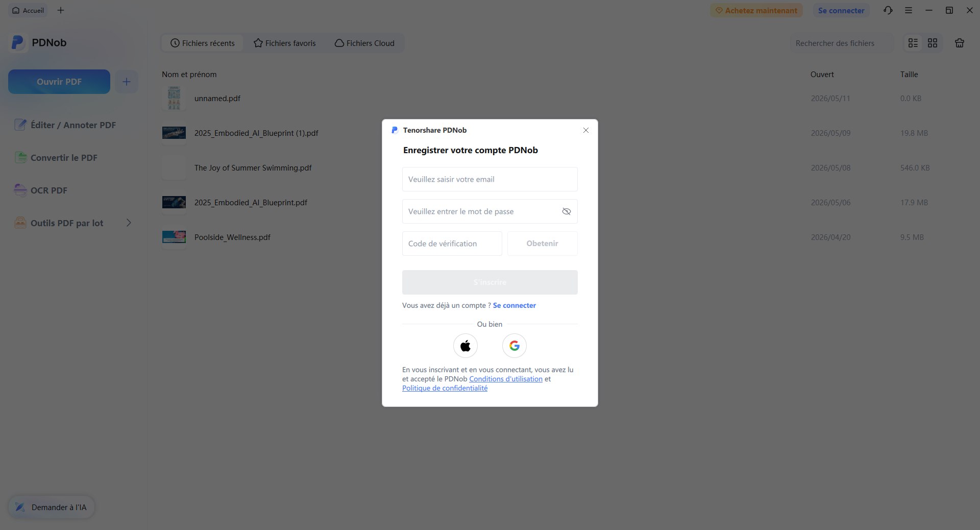
Task: Open Politique de confidentialité link
Action: pyautogui.click(x=445, y=388)
